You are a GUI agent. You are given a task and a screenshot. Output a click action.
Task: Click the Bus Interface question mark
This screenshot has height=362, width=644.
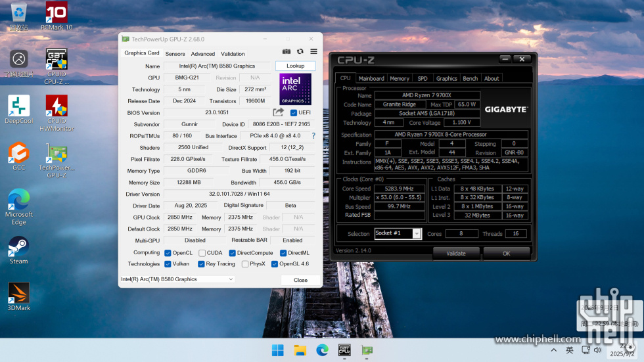[313, 136]
